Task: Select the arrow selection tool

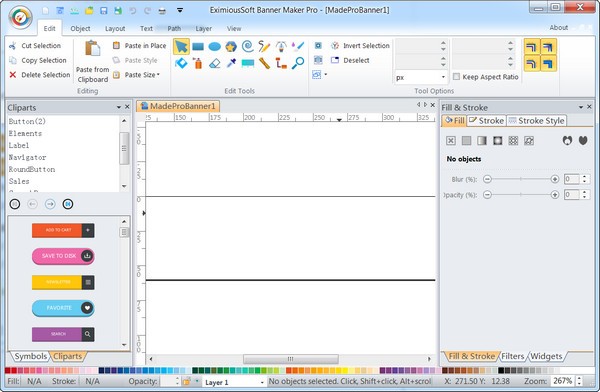Action: click(x=181, y=47)
